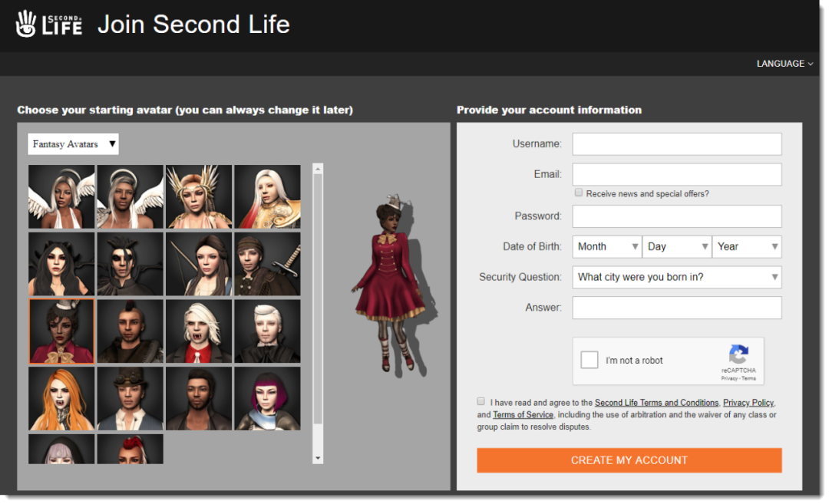This screenshot has width=829, height=504.
Task: Open the Fantasy Avatars category dropdown
Action: [73, 144]
